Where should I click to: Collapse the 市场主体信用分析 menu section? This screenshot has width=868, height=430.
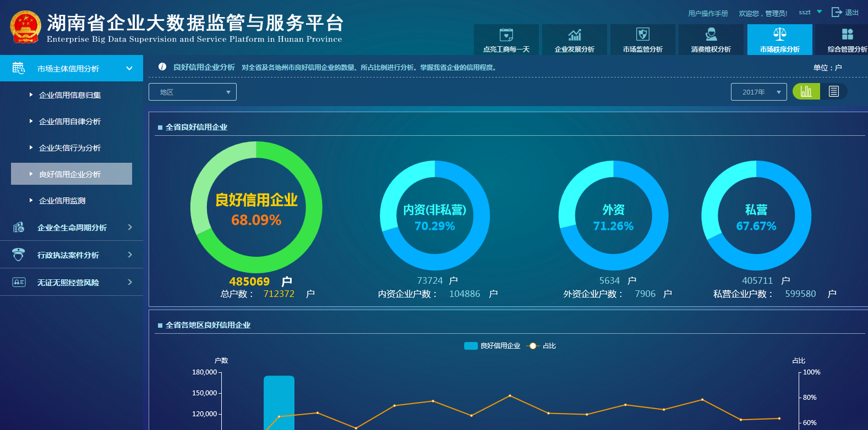[x=129, y=69]
